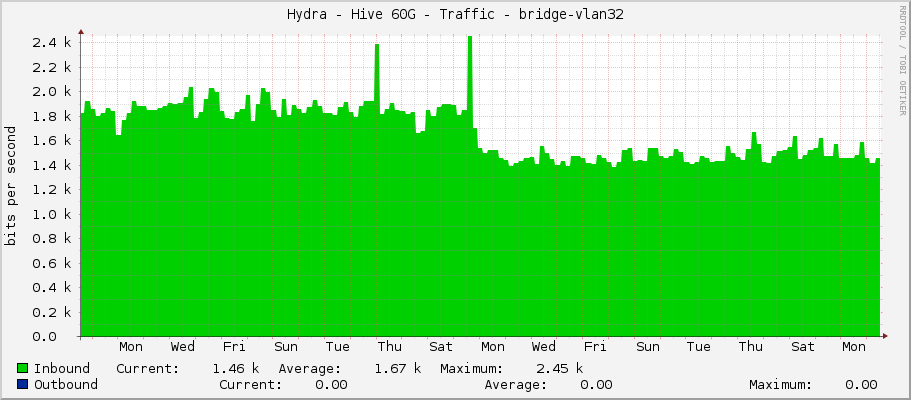
Task: Click the "0.0" y-axis origin label
Action: tap(45, 337)
